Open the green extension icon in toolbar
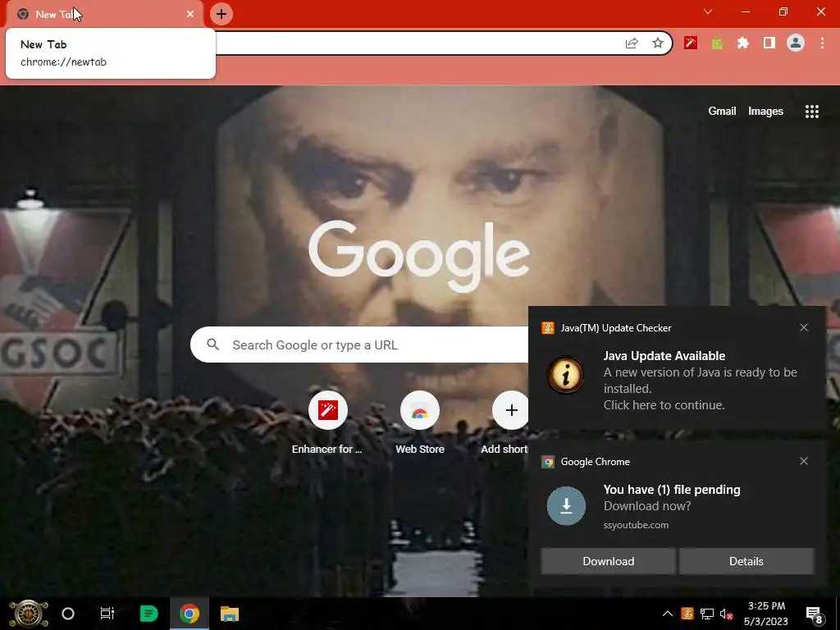This screenshot has height=630, width=840. point(717,43)
